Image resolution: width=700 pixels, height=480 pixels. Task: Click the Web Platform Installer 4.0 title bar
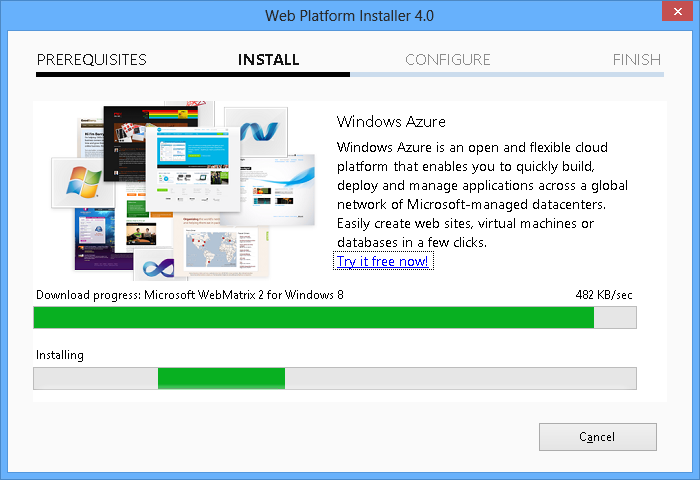[x=349, y=15]
